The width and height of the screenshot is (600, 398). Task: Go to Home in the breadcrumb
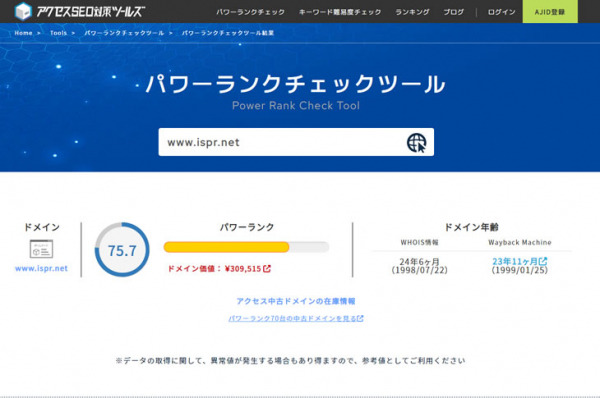[x=23, y=33]
